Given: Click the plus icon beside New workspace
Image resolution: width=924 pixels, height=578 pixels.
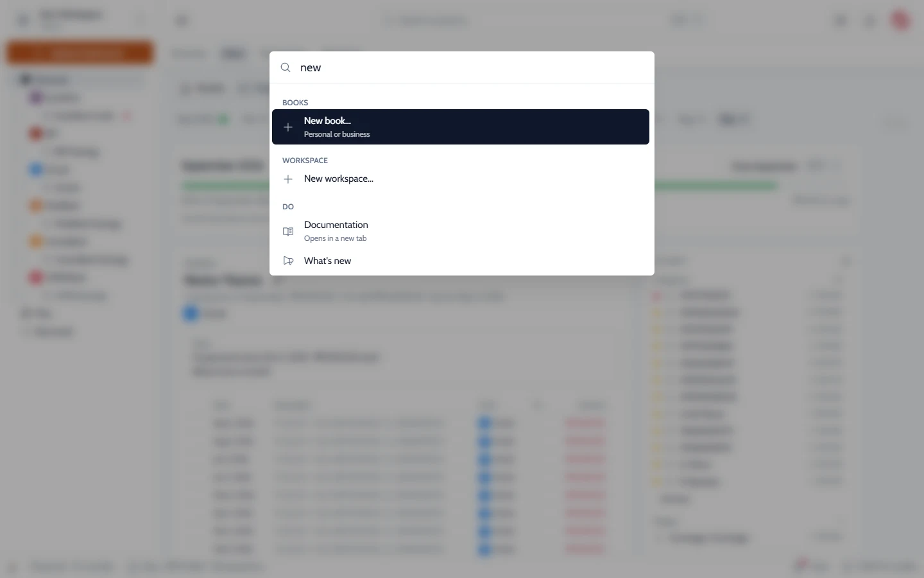Looking at the screenshot, I should [x=288, y=179].
